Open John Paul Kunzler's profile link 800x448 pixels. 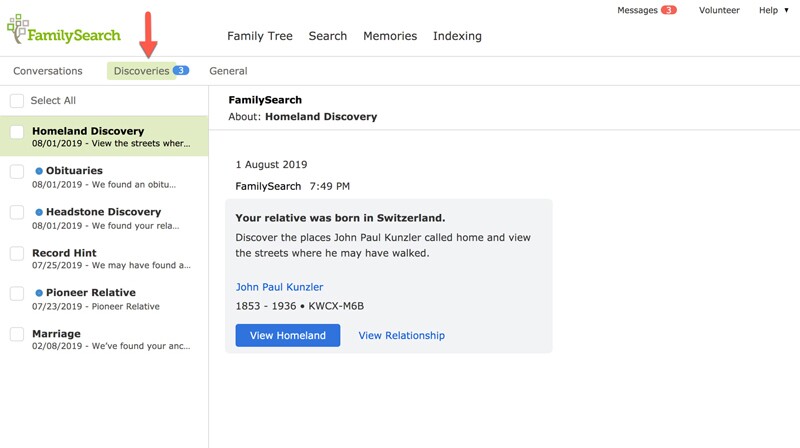[x=279, y=287]
